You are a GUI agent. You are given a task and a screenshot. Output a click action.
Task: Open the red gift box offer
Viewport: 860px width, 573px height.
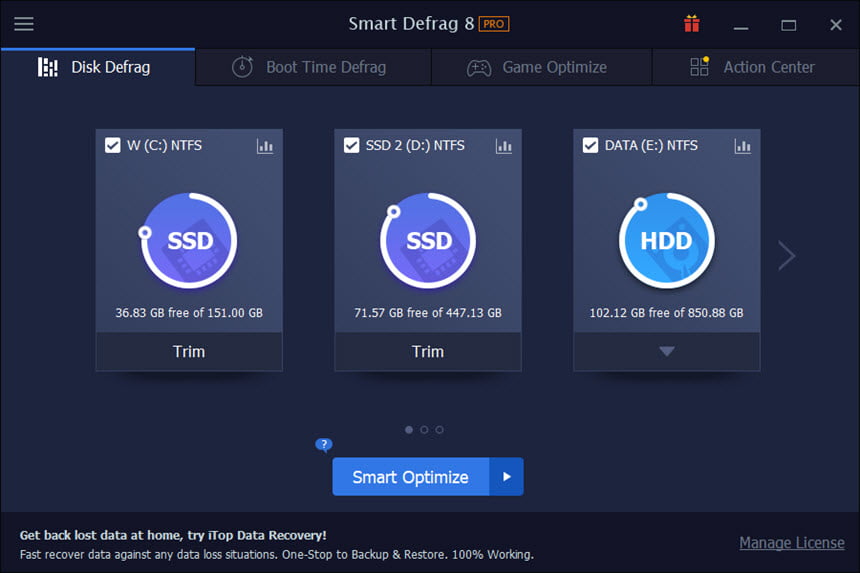(692, 24)
